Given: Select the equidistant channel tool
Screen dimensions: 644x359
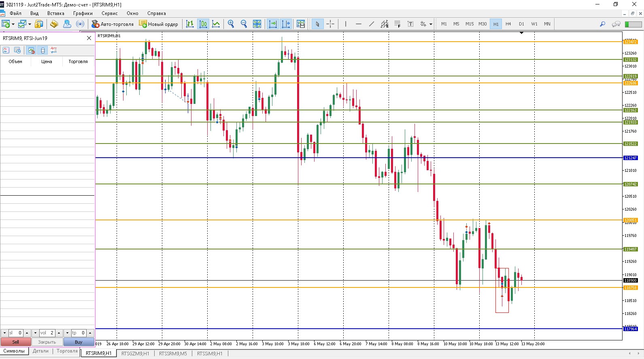Looking at the screenshot, I should coord(385,24).
